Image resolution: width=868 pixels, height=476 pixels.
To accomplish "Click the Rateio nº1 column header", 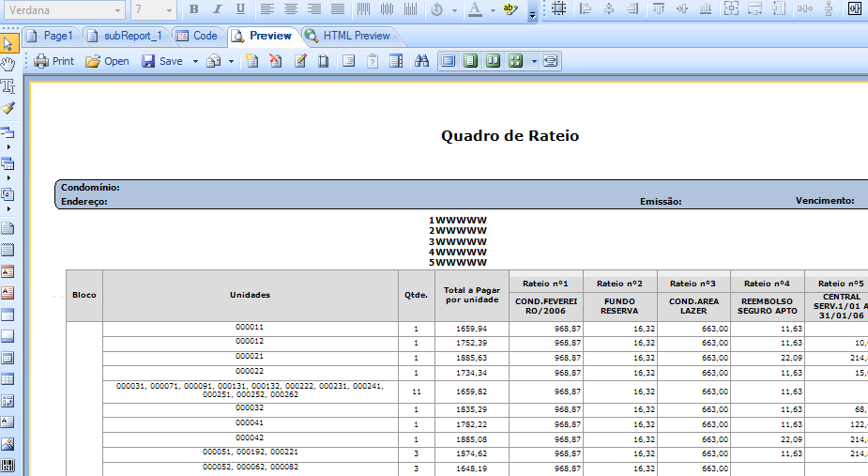I will pos(545,284).
